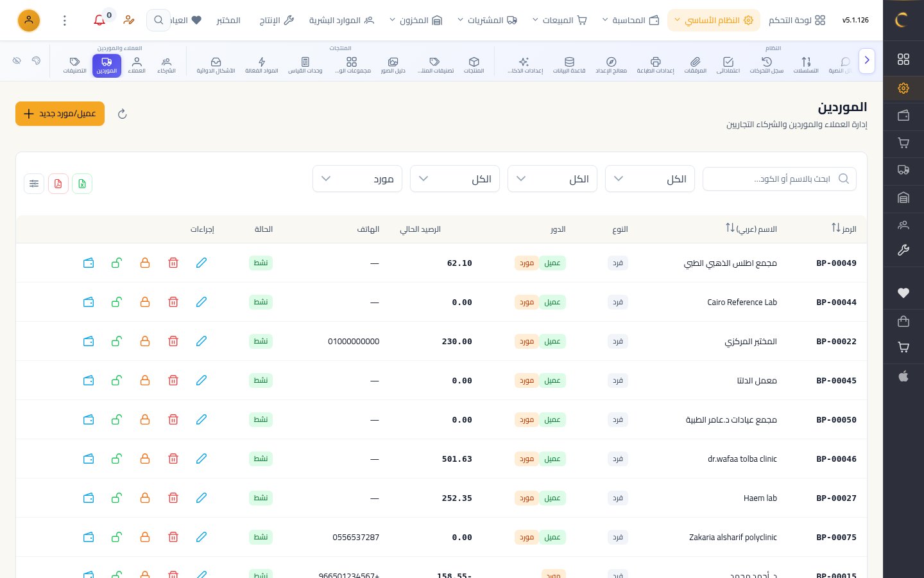Expand the المحاسبة accounting menu

point(631,21)
